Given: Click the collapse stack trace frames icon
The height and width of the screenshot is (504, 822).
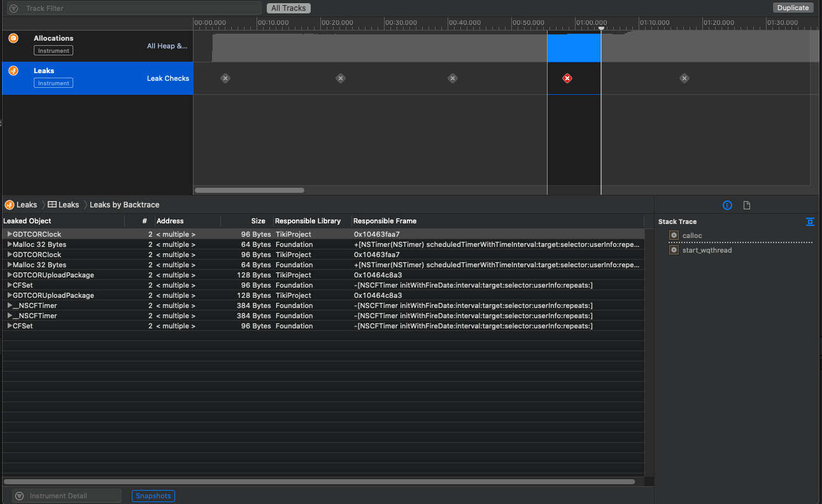Looking at the screenshot, I should click(x=810, y=221).
